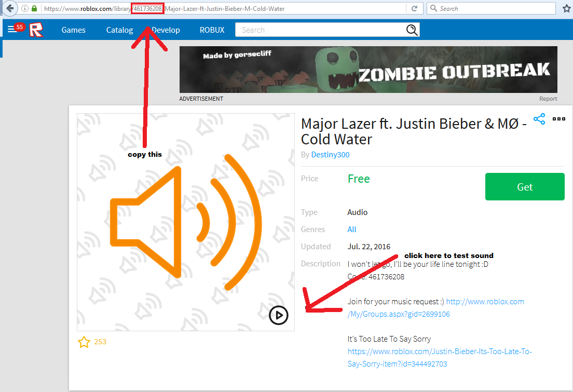Open the Groups.aspx music request link
Screen dimensions: 573x392
click(x=435, y=308)
